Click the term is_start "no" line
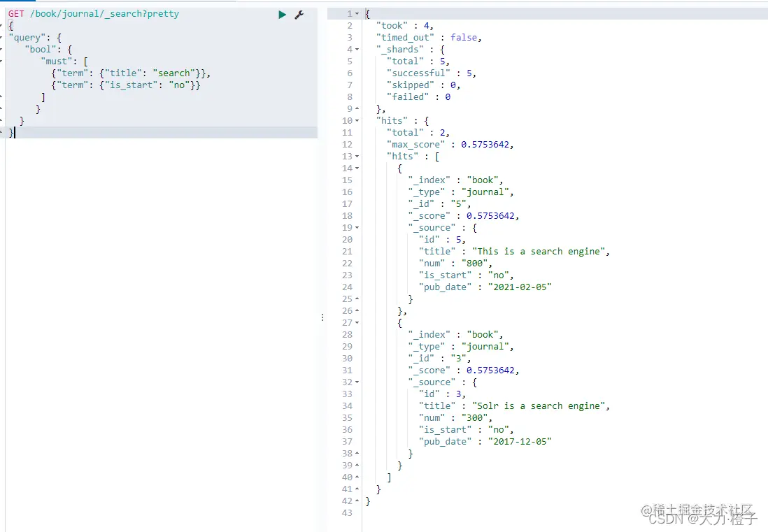The image size is (768, 532). pyautogui.click(x=126, y=85)
